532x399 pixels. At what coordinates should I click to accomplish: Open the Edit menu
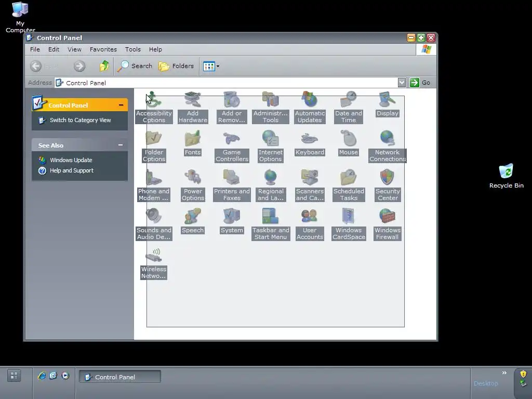point(54,49)
